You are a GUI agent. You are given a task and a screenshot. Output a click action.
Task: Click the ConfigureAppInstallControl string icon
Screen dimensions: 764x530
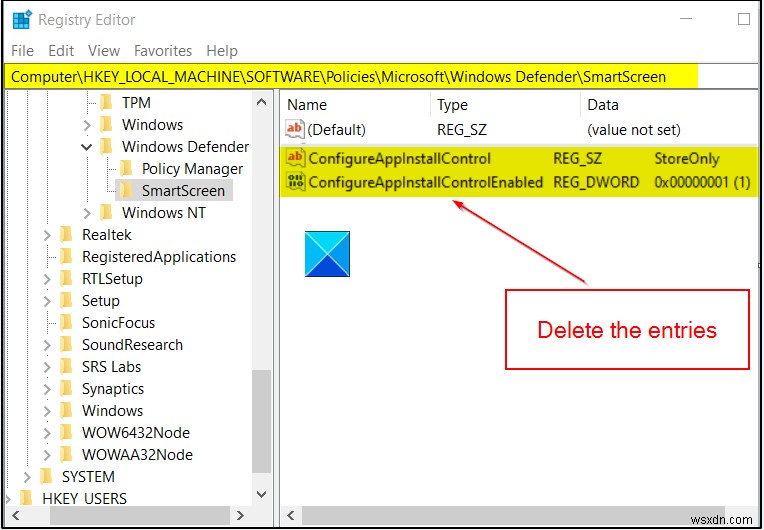(x=296, y=158)
